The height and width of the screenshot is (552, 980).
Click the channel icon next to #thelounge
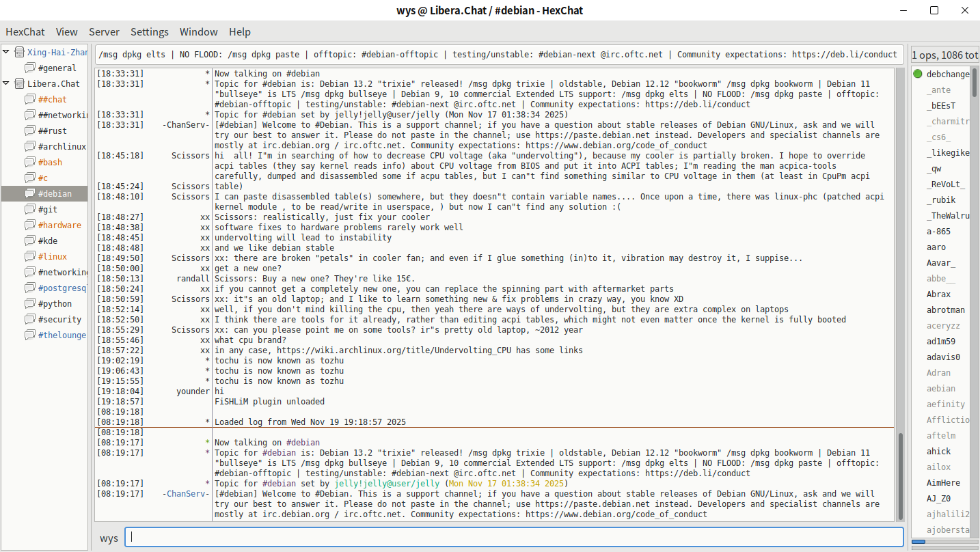(29, 335)
